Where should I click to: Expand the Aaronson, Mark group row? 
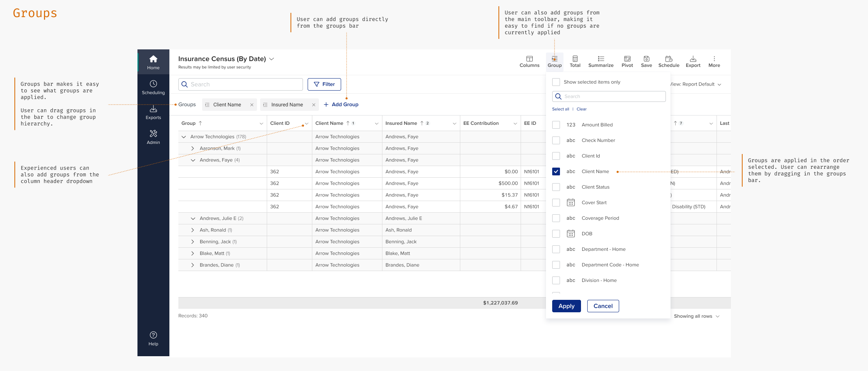coord(193,149)
